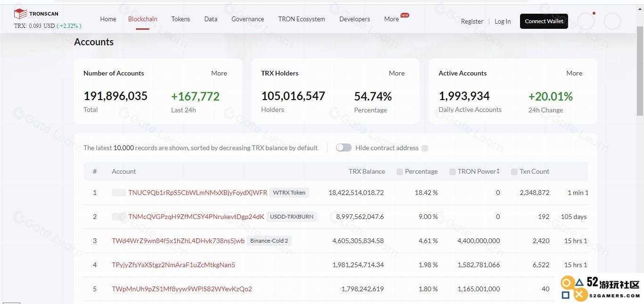Image resolution: width=644 pixels, height=304 pixels.
Task: Click the TRX price change (+2.32%)
Action: [69, 26]
